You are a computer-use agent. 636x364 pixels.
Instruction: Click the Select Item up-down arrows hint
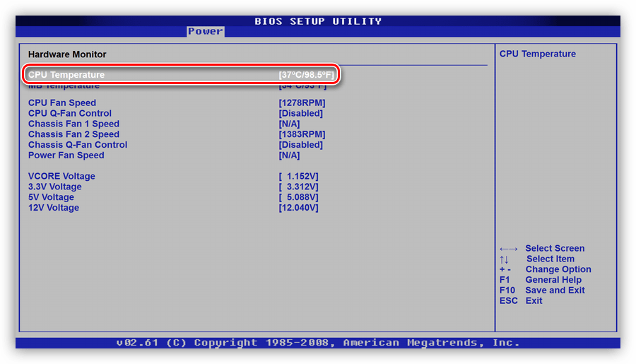tap(504, 259)
